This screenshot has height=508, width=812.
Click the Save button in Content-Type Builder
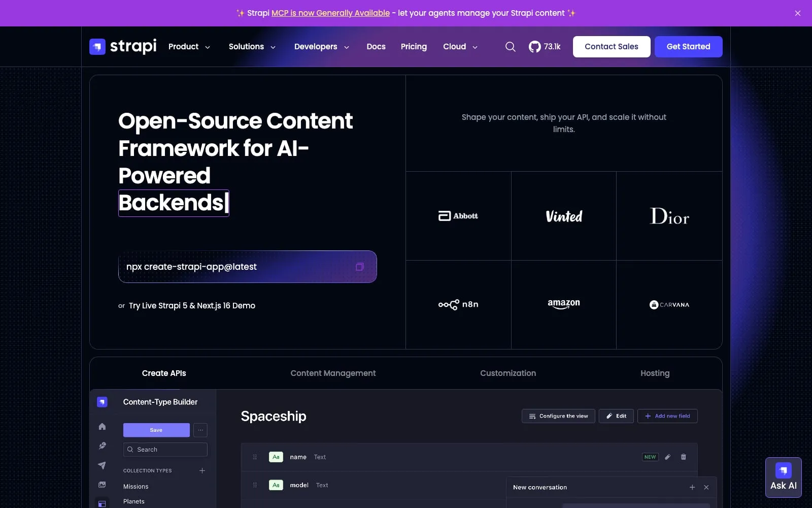pyautogui.click(x=156, y=430)
